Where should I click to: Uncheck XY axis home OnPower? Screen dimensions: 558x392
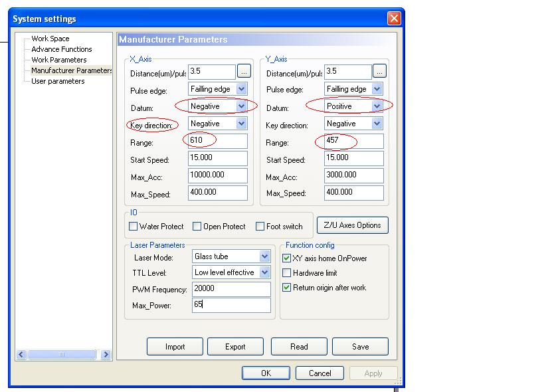point(287,258)
